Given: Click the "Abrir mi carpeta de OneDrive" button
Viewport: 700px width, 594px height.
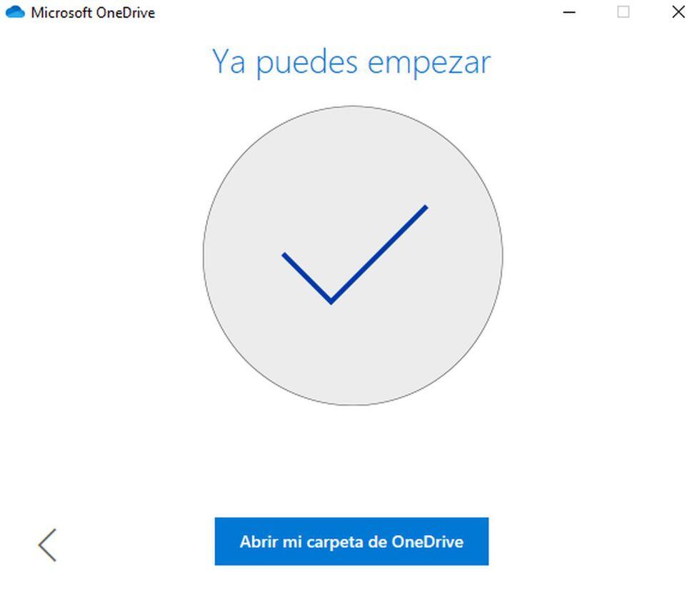Looking at the screenshot, I should click(351, 542).
